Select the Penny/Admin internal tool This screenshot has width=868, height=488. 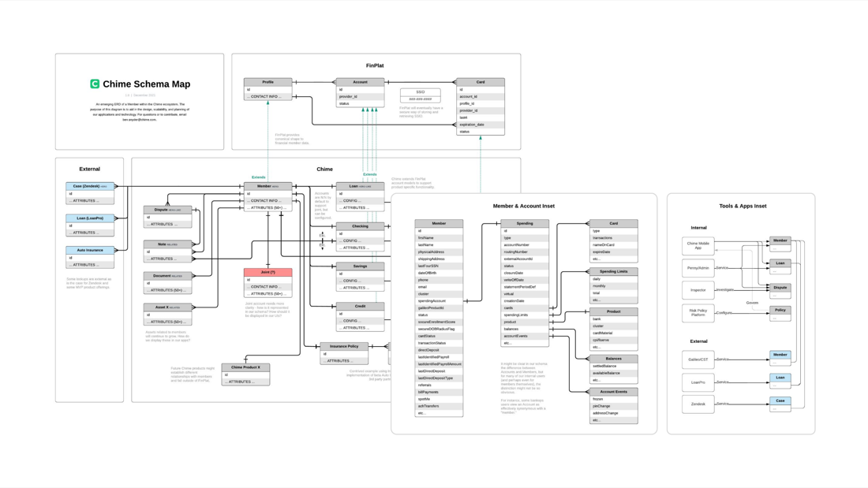coord(698,268)
